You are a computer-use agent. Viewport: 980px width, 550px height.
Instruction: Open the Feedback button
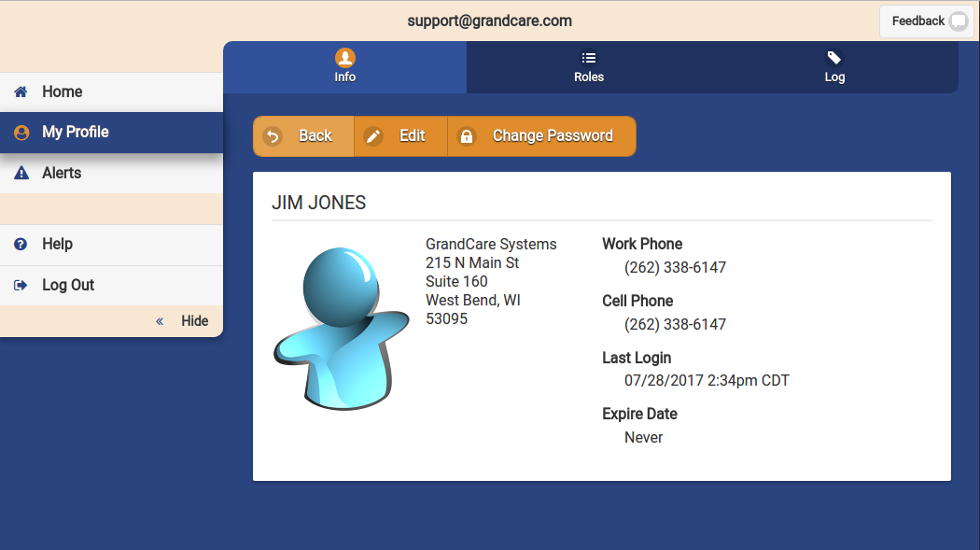pyautogui.click(x=927, y=21)
